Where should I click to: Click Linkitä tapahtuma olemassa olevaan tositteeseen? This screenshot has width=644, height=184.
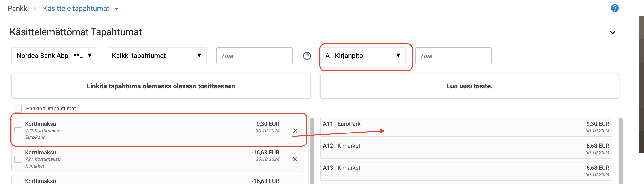click(161, 86)
